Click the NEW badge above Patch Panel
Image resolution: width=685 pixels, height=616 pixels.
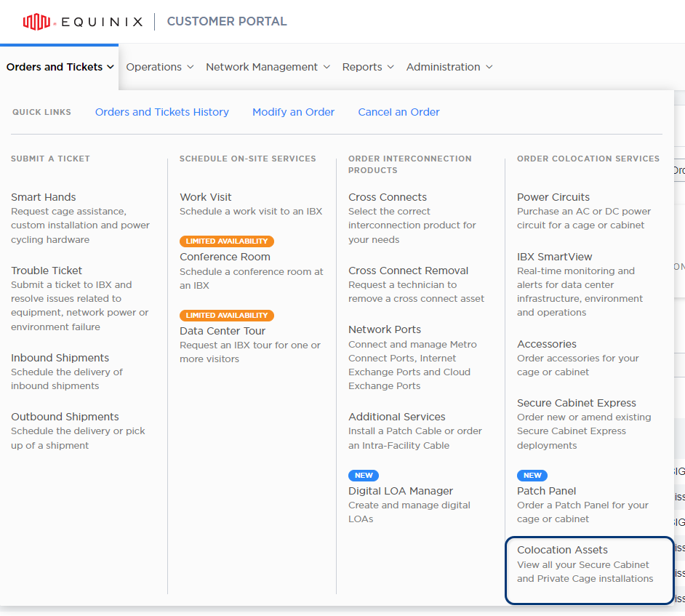[x=532, y=476]
